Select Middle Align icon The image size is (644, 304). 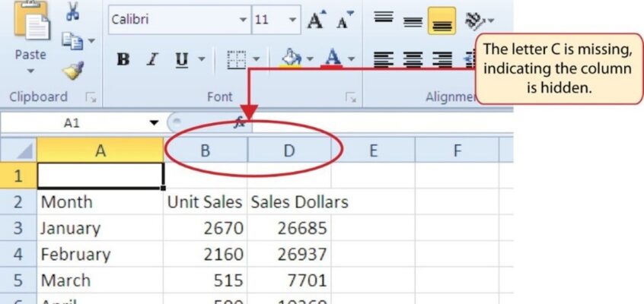tap(413, 21)
